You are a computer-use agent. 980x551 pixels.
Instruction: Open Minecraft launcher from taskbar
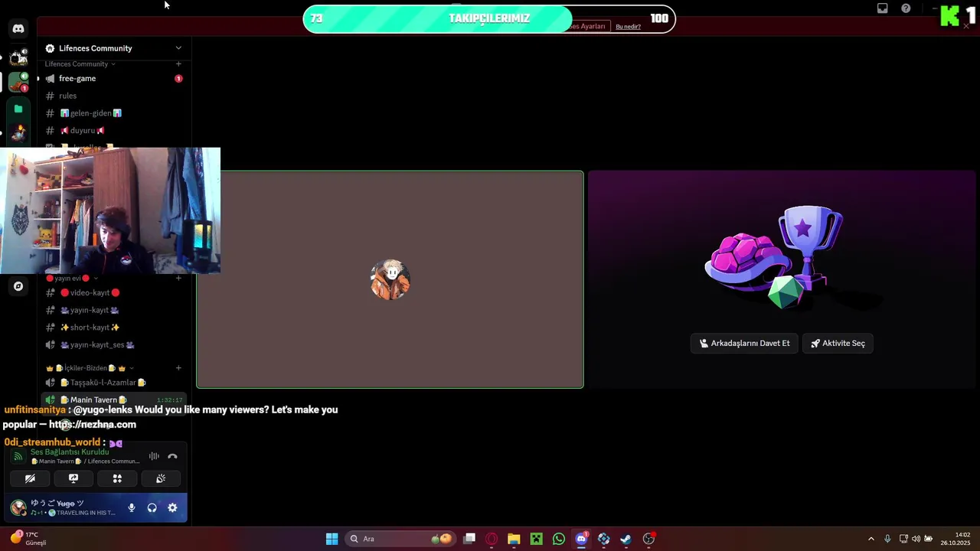(x=537, y=539)
